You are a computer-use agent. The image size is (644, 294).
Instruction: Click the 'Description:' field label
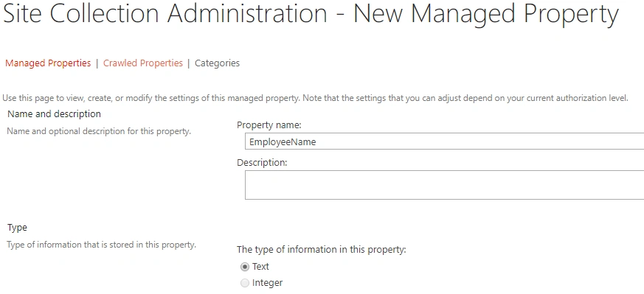(x=262, y=163)
